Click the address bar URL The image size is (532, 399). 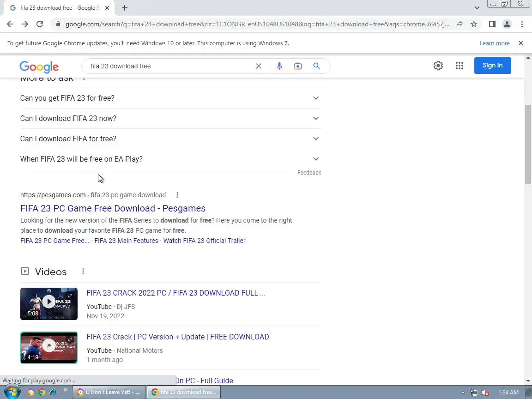point(257,24)
